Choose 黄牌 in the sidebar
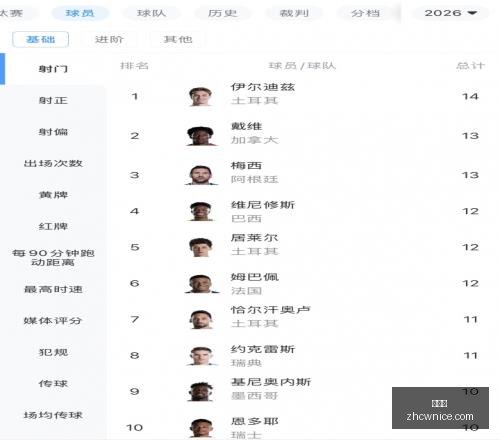The height and width of the screenshot is (440, 500). 53,195
